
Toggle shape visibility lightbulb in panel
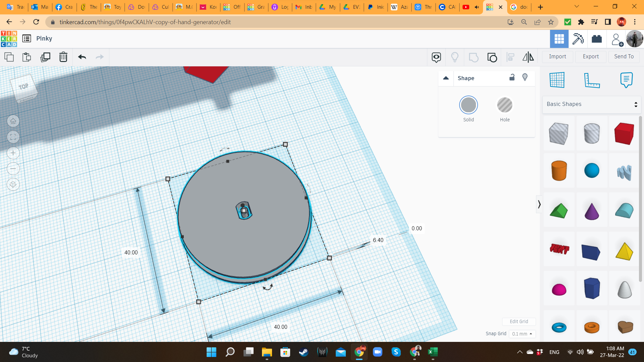point(525,77)
